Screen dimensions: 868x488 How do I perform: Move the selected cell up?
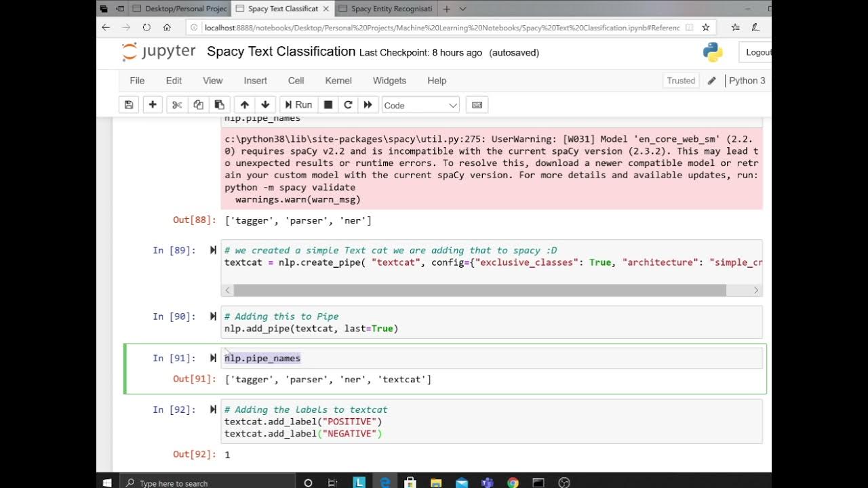pos(245,105)
